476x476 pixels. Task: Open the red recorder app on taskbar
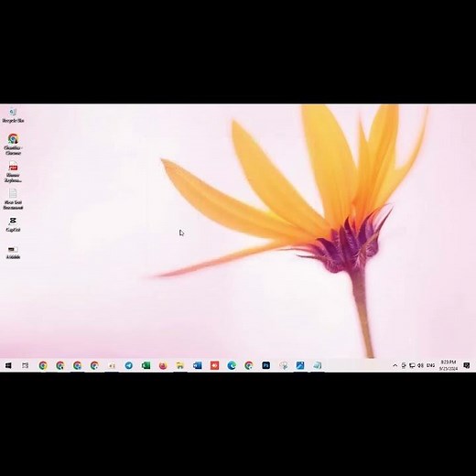[x=214, y=365]
